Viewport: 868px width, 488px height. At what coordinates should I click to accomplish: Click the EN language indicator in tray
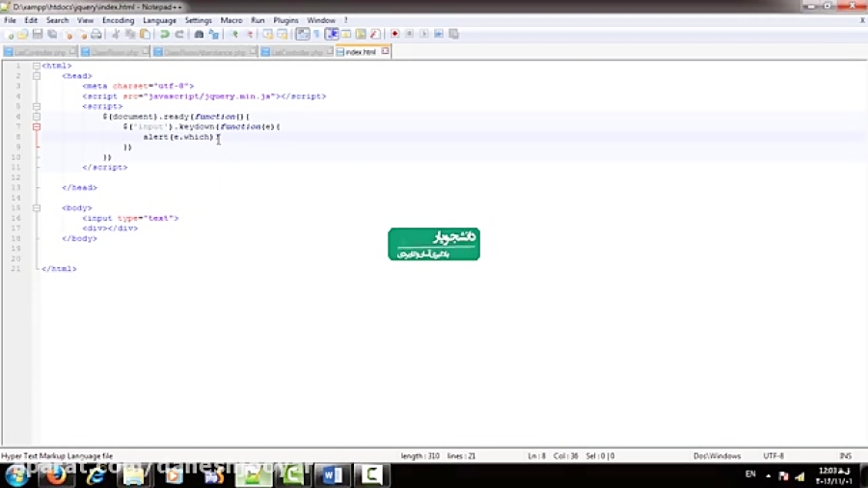[750, 474]
